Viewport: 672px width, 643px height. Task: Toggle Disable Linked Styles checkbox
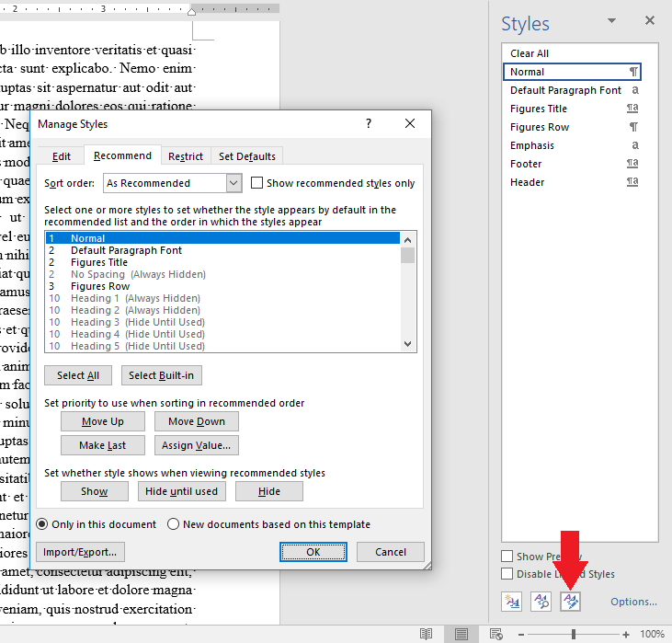coord(507,573)
